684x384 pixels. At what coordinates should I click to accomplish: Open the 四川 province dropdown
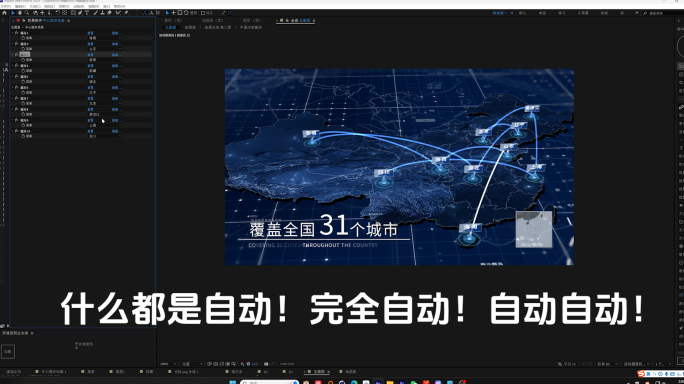(x=105, y=136)
